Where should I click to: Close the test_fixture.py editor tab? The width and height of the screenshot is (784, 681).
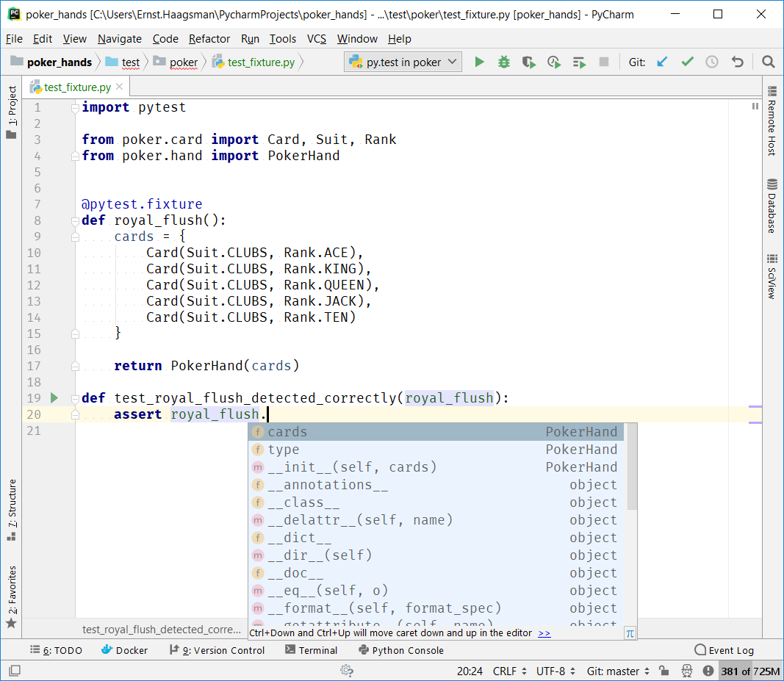(x=120, y=87)
